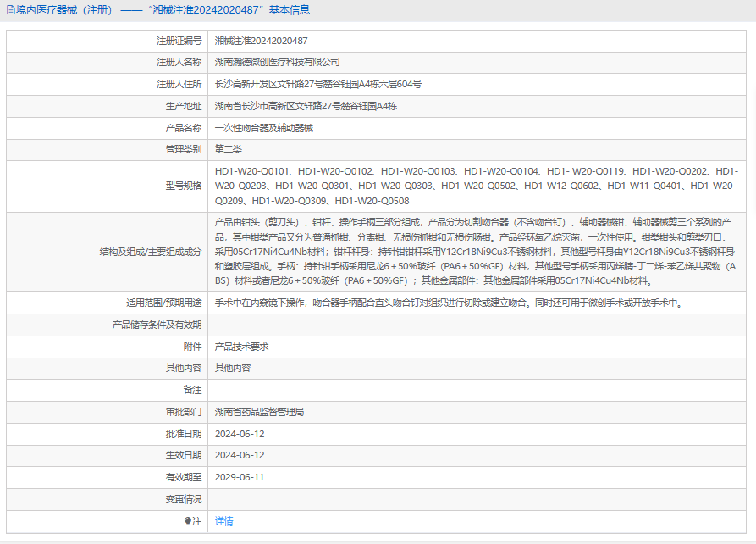The width and height of the screenshot is (756, 544).
Task: Click the 生产地址 address value
Action: click(306, 106)
